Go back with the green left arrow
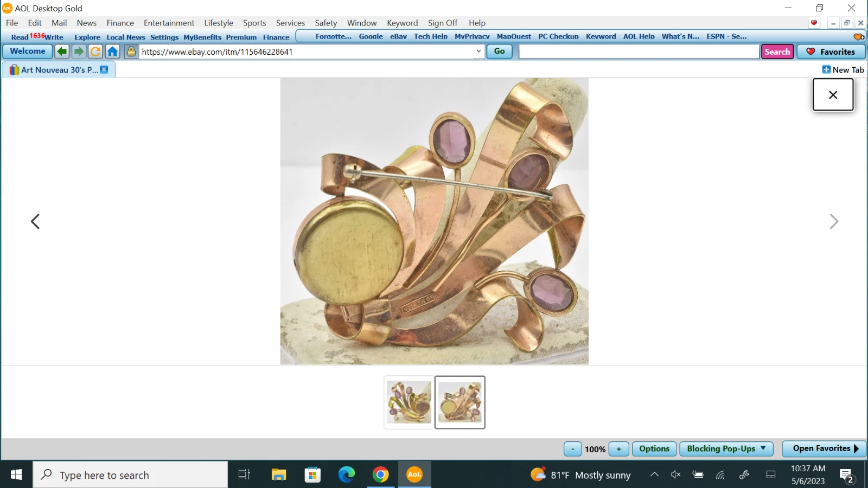Image resolution: width=868 pixels, height=488 pixels. (x=62, y=52)
